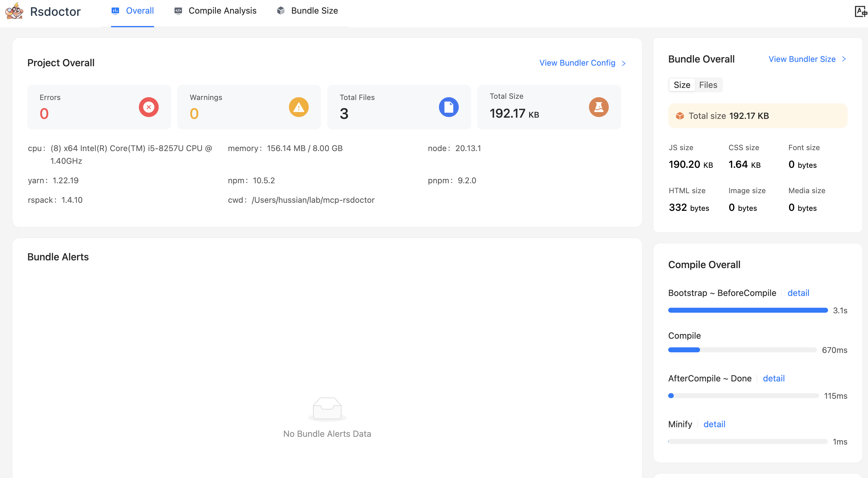Open detail for AfterCompile ~ Done
868x478 pixels.
[773, 378]
